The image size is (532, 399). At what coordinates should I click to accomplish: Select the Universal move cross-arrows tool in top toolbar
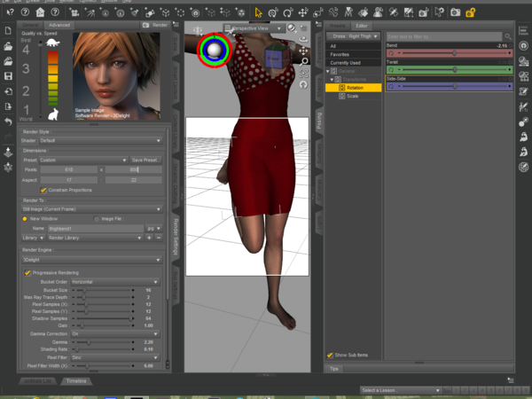[x=302, y=12]
